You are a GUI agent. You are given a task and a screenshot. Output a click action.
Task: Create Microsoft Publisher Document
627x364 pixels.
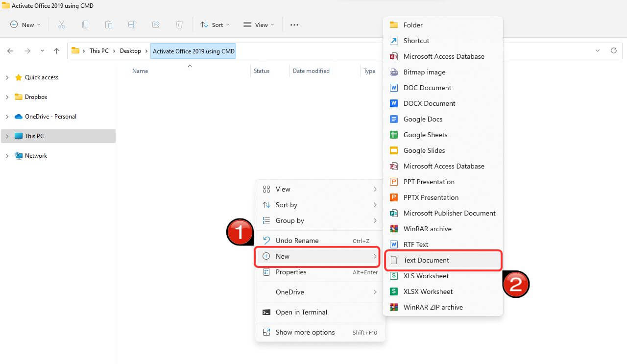tap(443, 213)
